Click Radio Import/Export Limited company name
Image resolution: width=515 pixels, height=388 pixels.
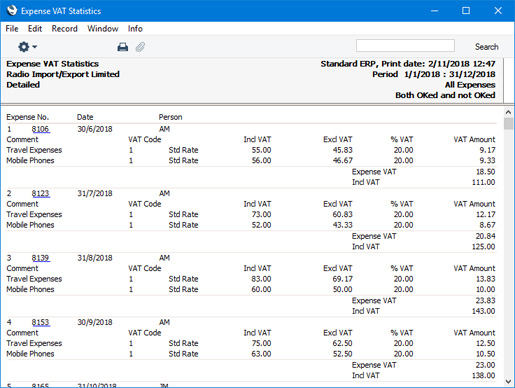point(63,74)
